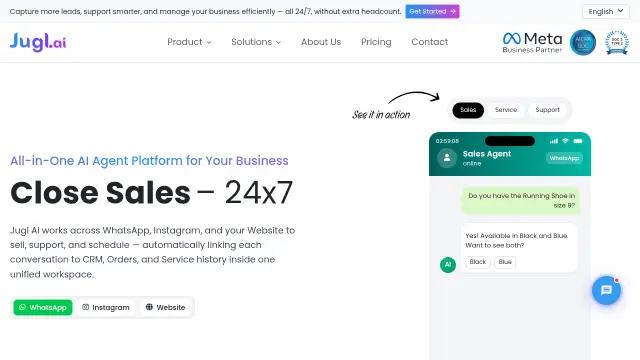Click the WhatsApp badge in chat header
The height and width of the screenshot is (360, 640).
point(564,158)
